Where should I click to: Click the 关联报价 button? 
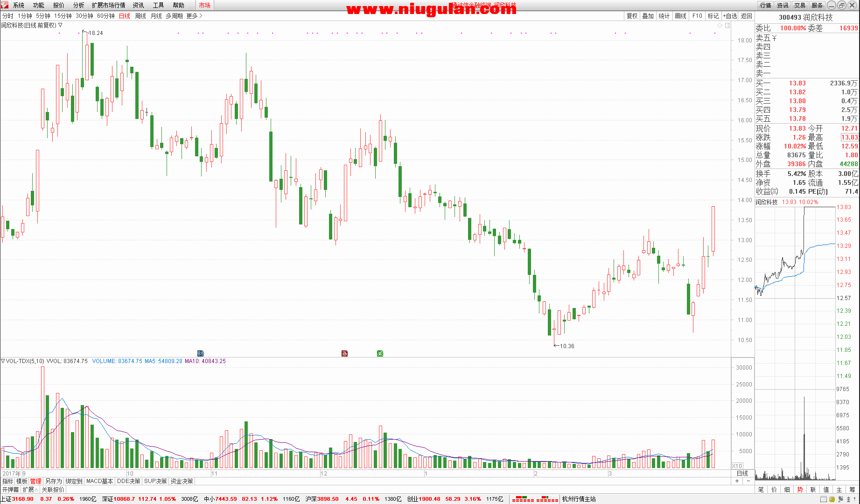pyautogui.click(x=53, y=490)
